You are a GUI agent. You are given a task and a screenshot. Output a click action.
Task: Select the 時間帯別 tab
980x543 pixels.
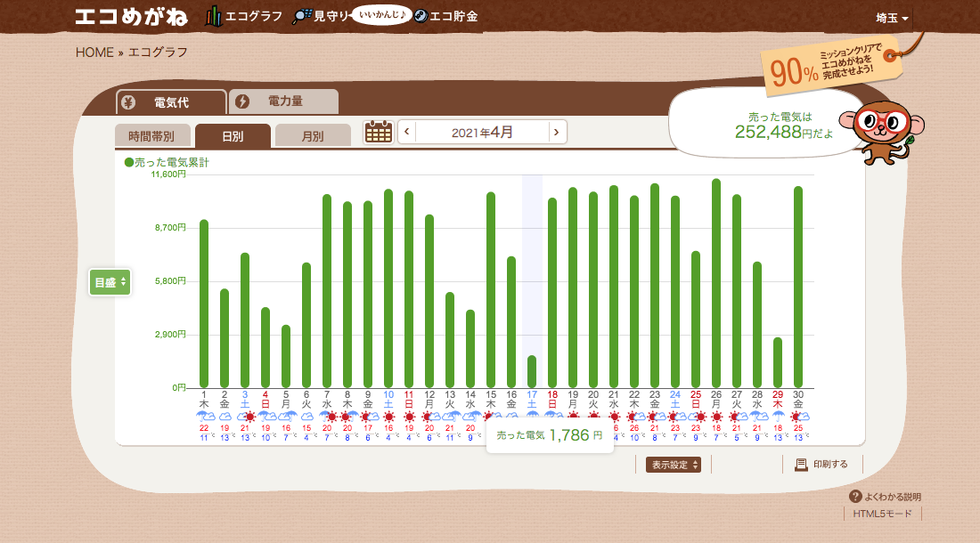151,136
